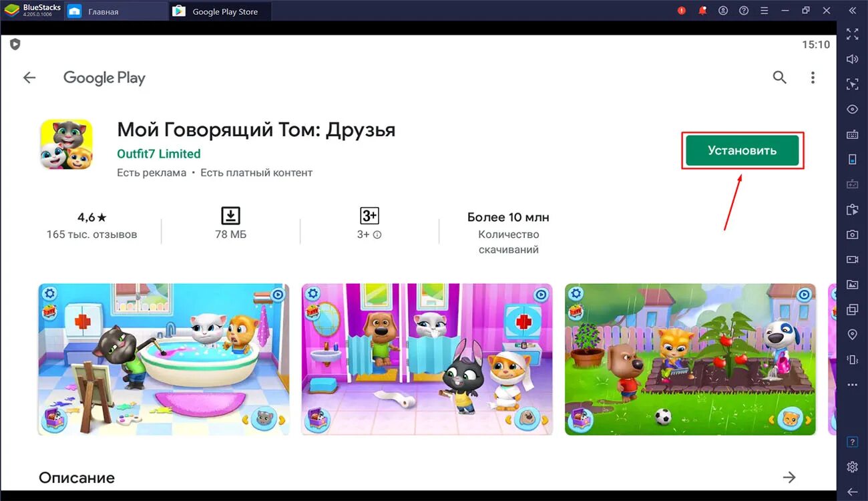Screen dimensions: 868x501
Task: Click the '165 тыс. отзывов' reviews text
Action: coord(91,234)
